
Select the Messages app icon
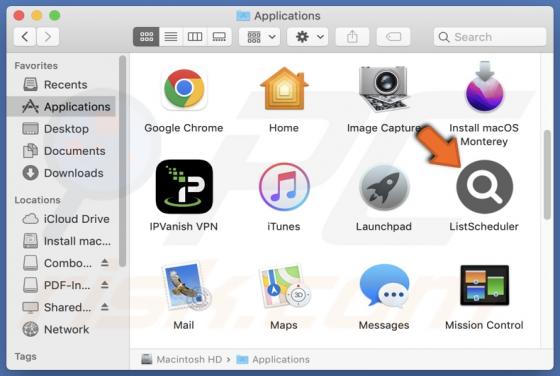(x=384, y=286)
